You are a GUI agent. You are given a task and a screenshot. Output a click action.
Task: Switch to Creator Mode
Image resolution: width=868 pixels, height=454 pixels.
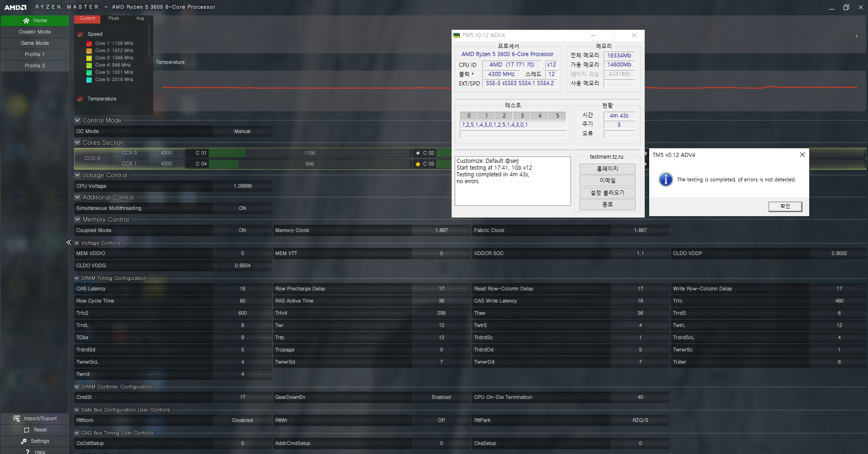point(35,32)
